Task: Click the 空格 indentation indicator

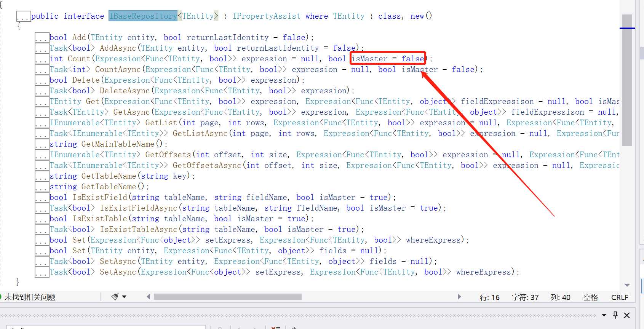Action: pos(591,297)
